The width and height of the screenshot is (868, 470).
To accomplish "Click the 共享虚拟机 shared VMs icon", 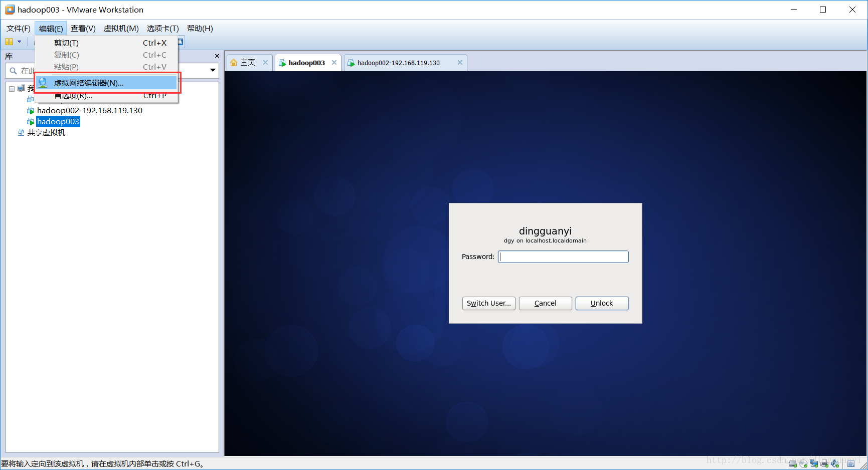I will point(21,132).
